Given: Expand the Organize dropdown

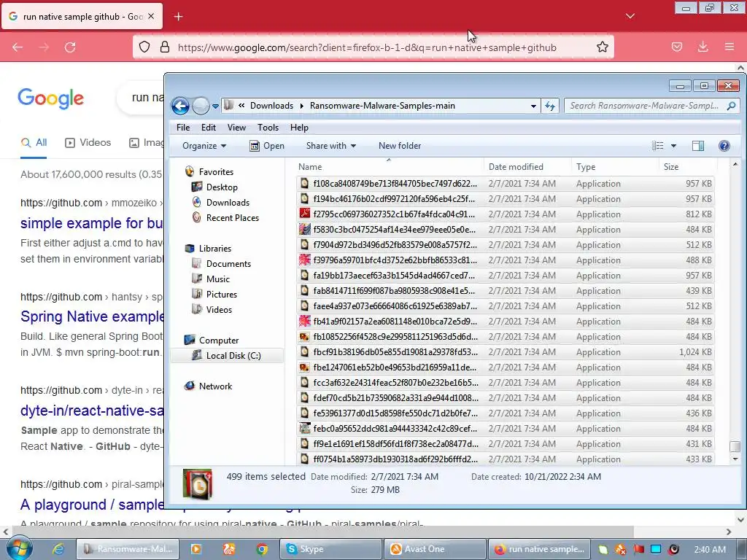Looking at the screenshot, I should pos(204,146).
